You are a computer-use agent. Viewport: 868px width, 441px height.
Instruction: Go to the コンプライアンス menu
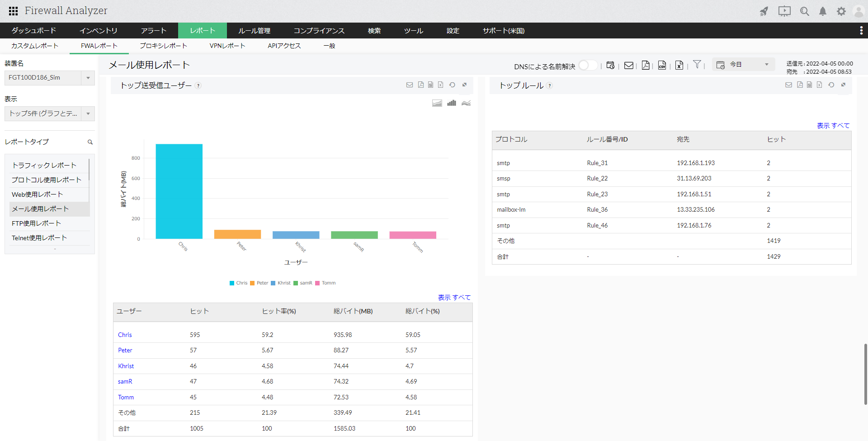[x=319, y=31]
